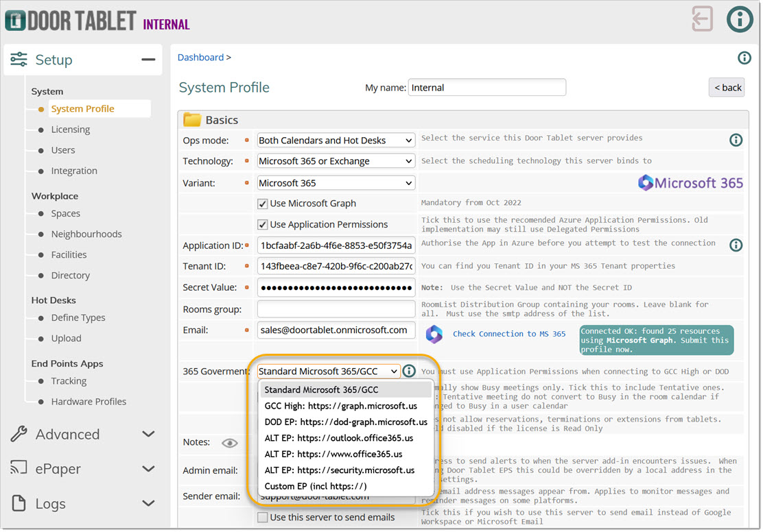Open Spaces under Workplace
Screen dimensions: 763x532
click(66, 213)
